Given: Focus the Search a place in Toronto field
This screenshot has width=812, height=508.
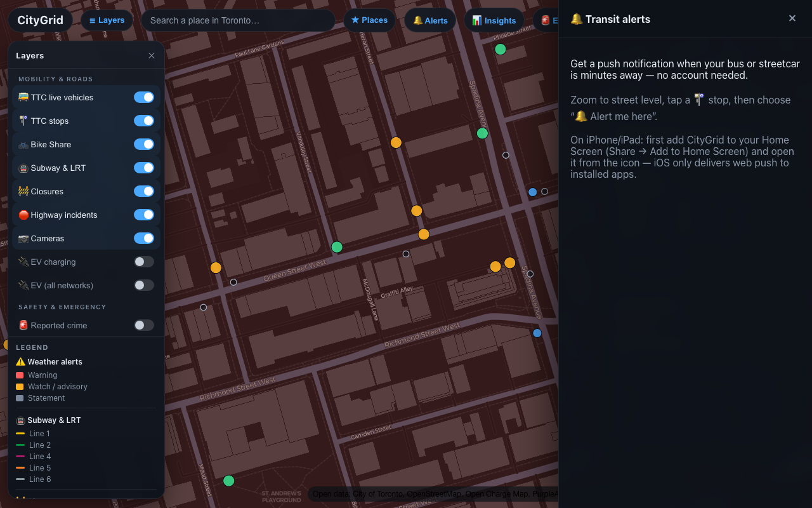Looking at the screenshot, I should pos(238,20).
